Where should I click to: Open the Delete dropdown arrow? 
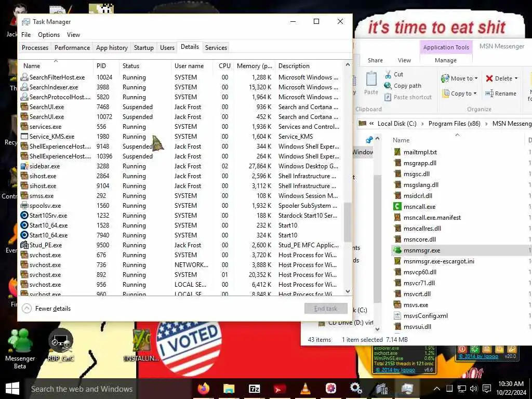(516, 78)
